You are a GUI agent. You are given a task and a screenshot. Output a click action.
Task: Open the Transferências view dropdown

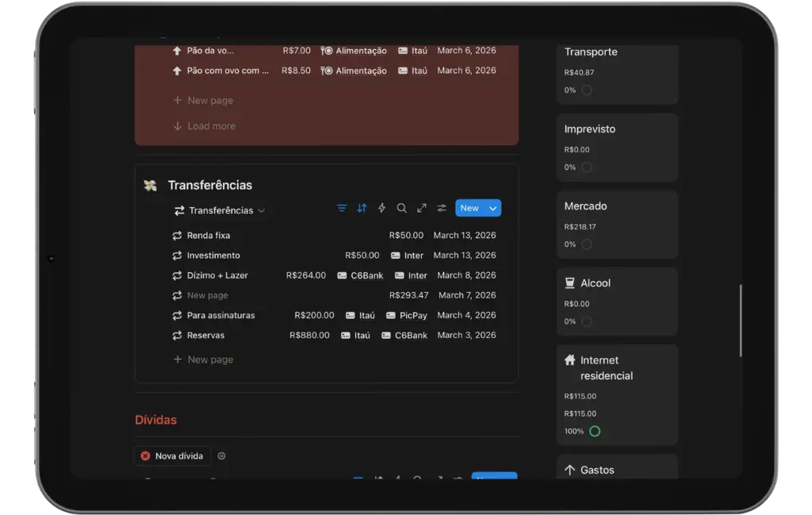point(220,210)
